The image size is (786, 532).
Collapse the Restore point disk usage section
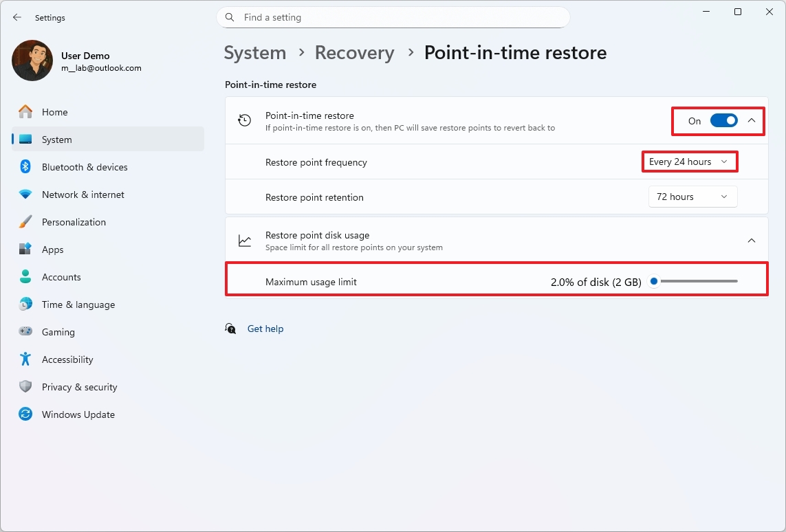coord(751,241)
